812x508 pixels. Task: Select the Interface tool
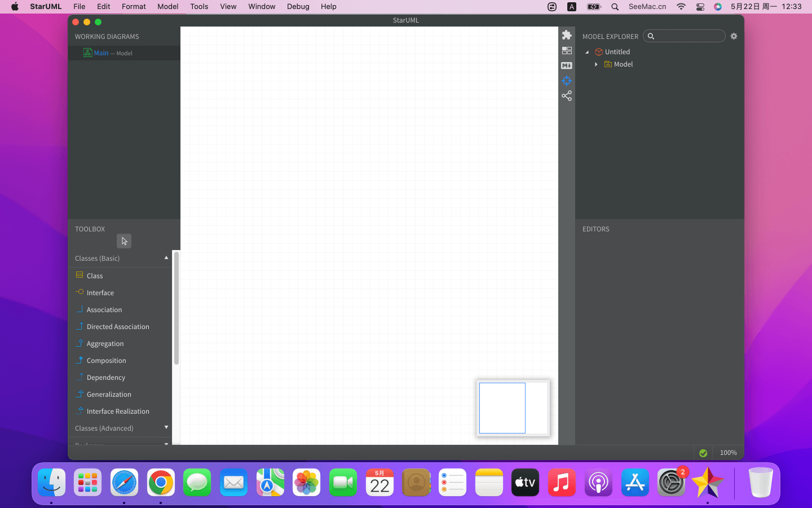120,292
